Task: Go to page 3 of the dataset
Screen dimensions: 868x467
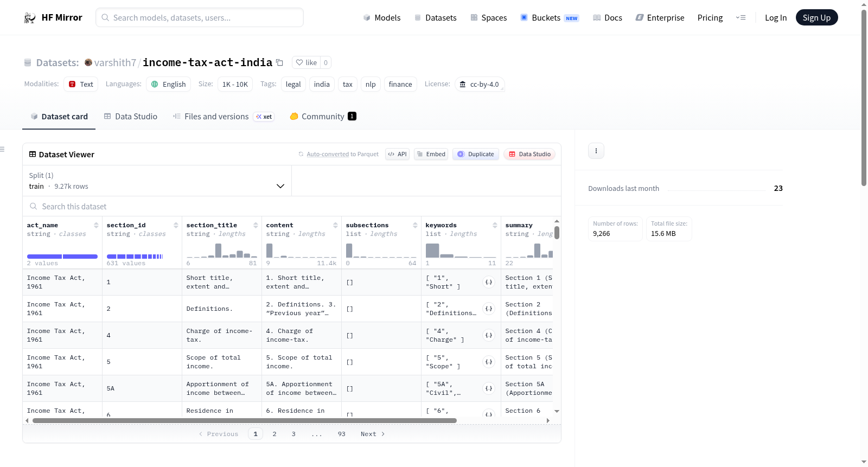Action: (293, 434)
